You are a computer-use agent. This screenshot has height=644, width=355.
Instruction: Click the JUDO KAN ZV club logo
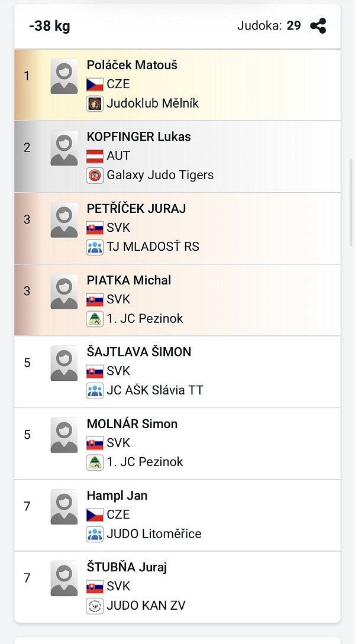pyautogui.click(x=95, y=606)
